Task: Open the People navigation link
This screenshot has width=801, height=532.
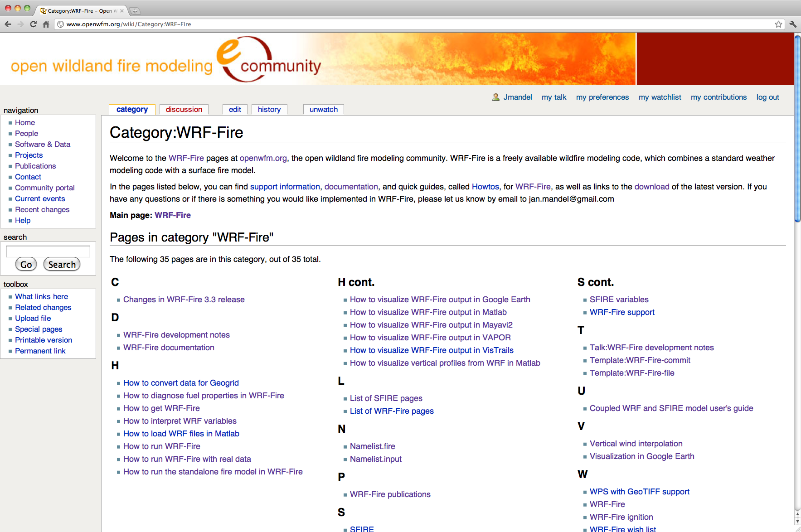Action: [26, 133]
